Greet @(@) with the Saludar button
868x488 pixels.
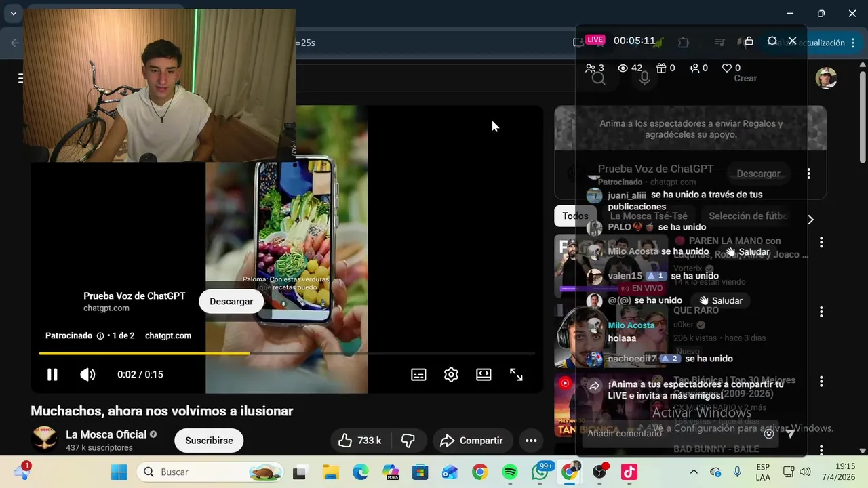pos(720,300)
